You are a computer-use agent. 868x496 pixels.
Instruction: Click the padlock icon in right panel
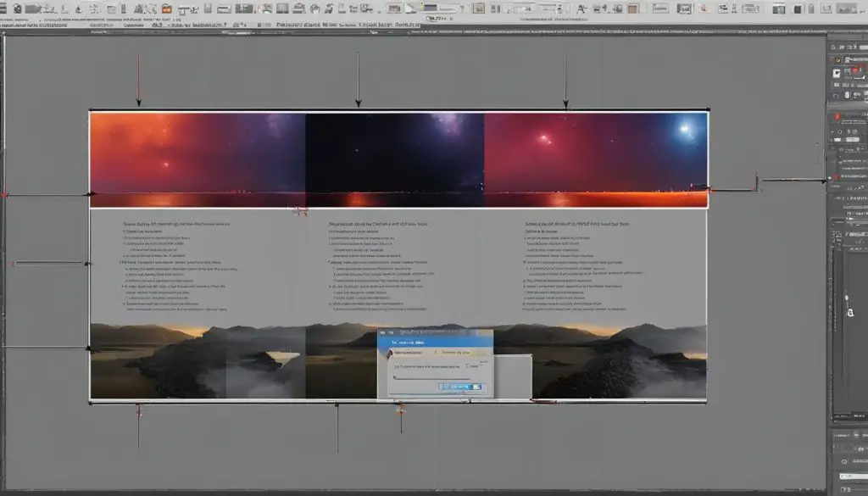[850, 313]
